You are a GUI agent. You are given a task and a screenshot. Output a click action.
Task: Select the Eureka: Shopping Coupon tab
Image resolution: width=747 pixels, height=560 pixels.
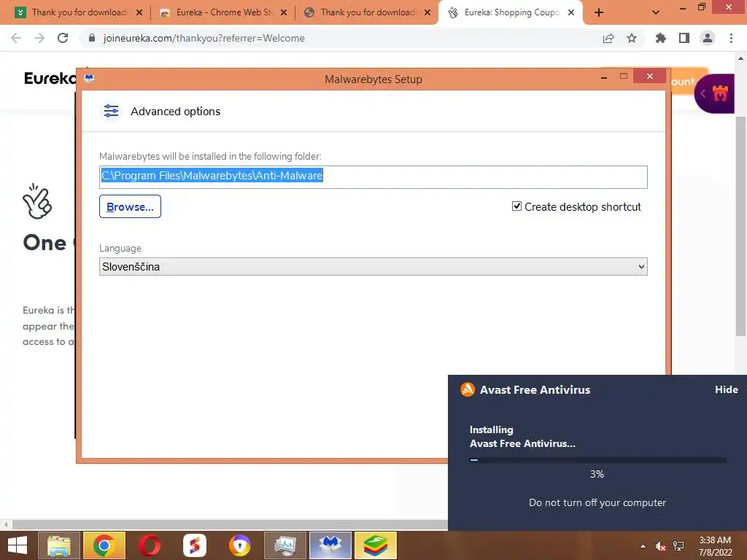[511, 12]
